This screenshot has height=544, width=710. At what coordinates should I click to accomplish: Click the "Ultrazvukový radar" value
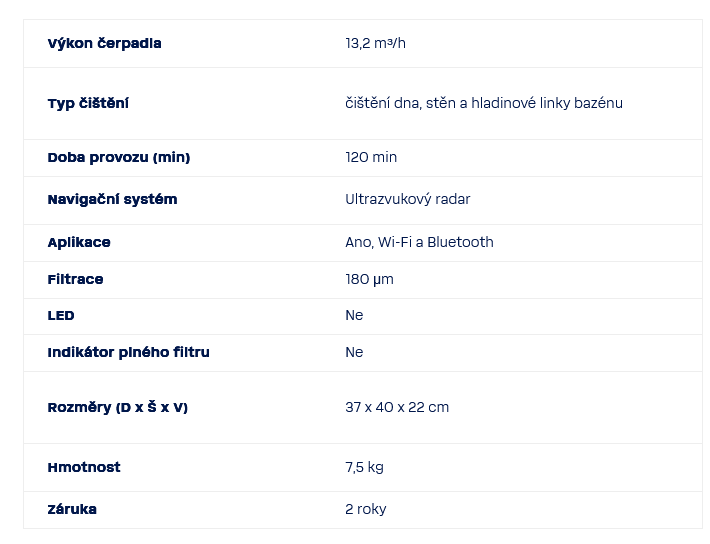pyautogui.click(x=408, y=199)
